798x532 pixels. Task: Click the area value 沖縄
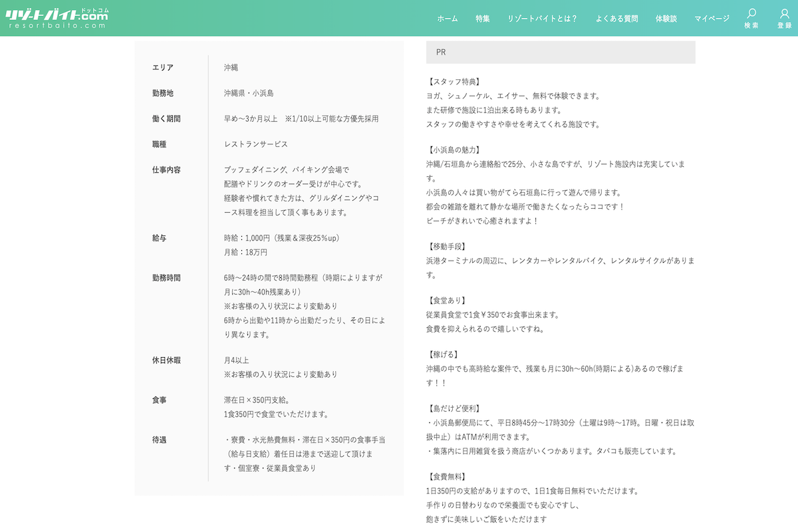(x=231, y=68)
